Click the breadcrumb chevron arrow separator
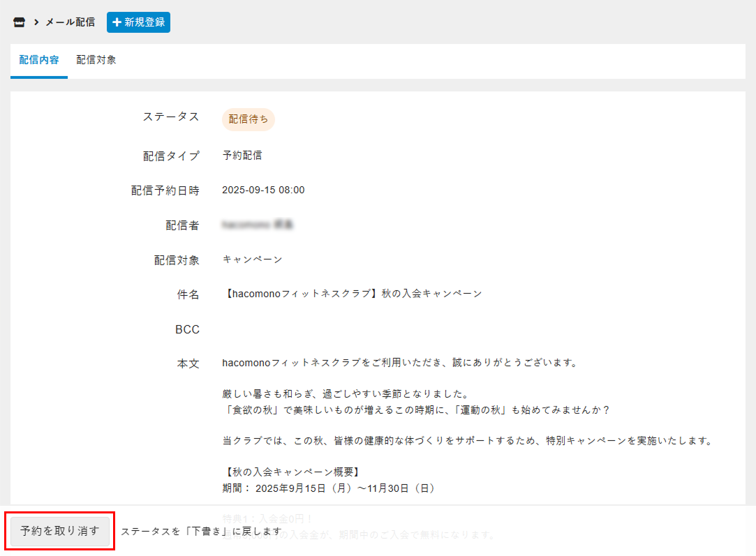This screenshot has width=756, height=556. [x=36, y=22]
